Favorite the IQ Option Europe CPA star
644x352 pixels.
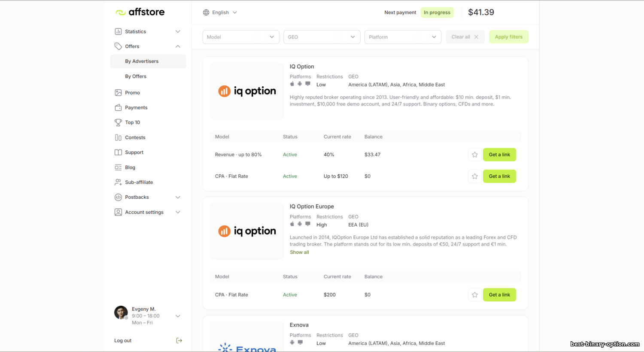click(475, 294)
